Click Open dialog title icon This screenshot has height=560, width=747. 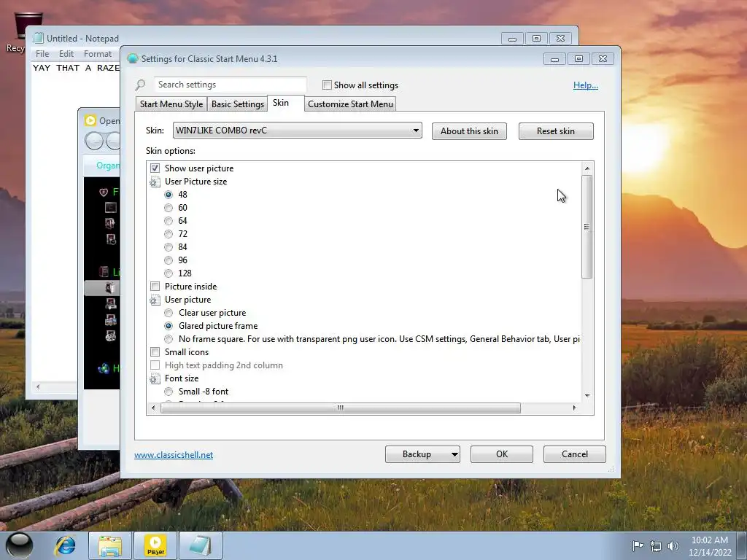point(90,120)
